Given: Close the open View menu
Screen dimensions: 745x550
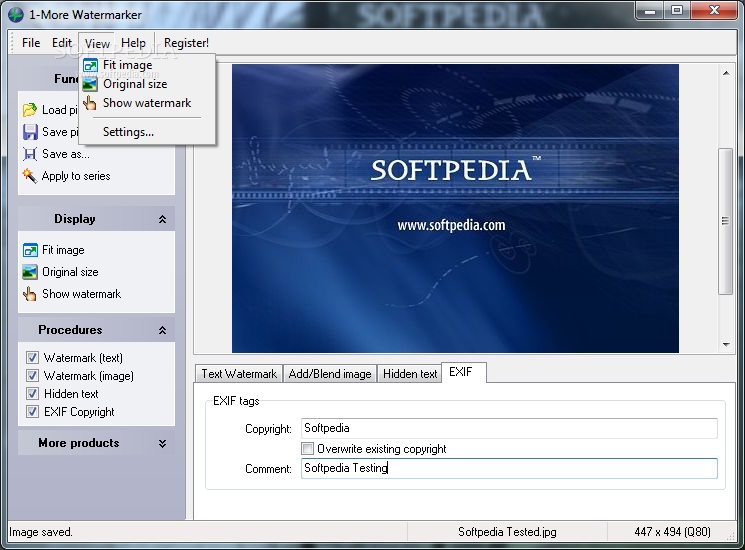Looking at the screenshot, I should pos(97,43).
